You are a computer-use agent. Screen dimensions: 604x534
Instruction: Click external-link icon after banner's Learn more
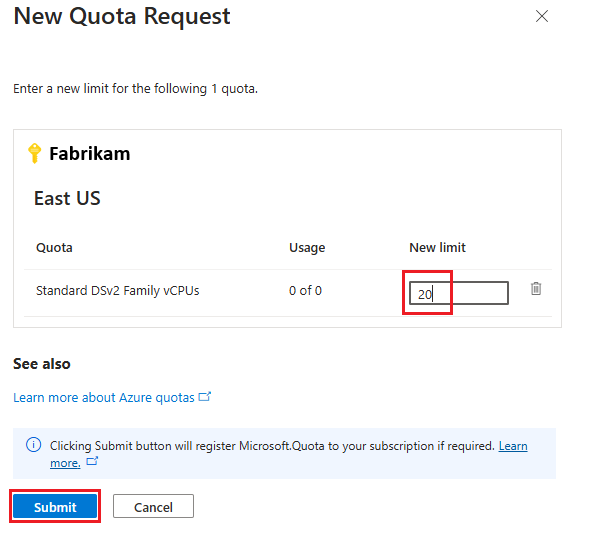coord(92,463)
